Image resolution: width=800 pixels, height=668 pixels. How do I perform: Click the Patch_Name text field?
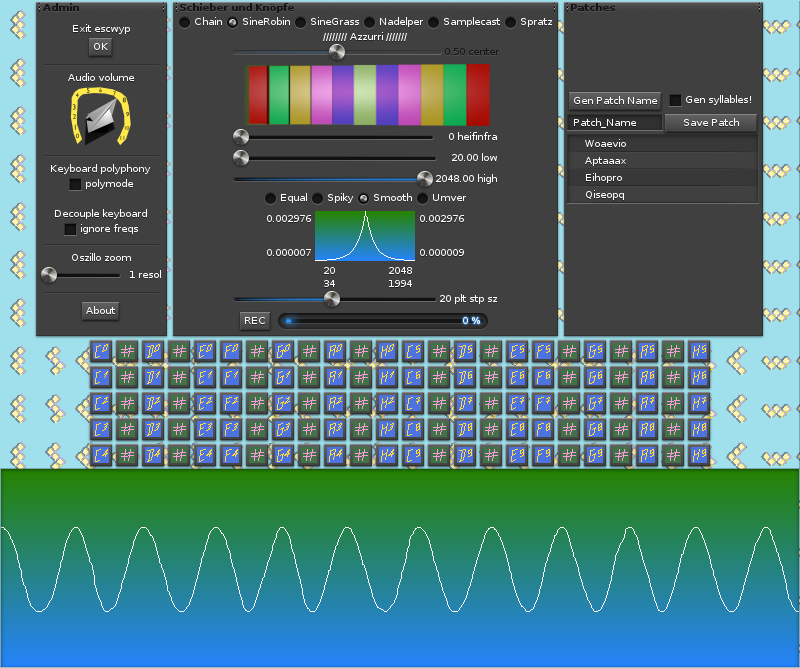(615, 123)
